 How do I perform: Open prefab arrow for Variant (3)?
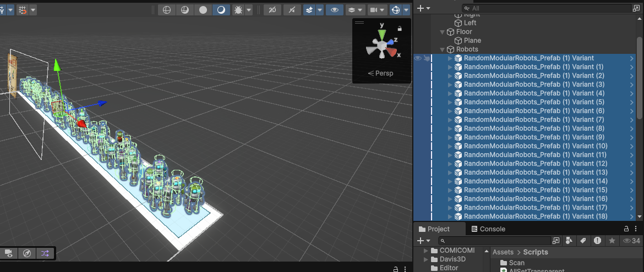pyautogui.click(x=632, y=85)
